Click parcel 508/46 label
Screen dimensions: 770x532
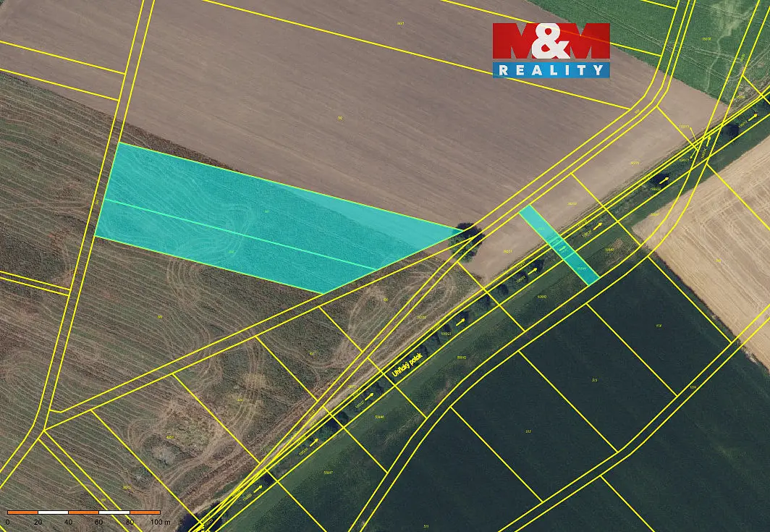pos(379,417)
